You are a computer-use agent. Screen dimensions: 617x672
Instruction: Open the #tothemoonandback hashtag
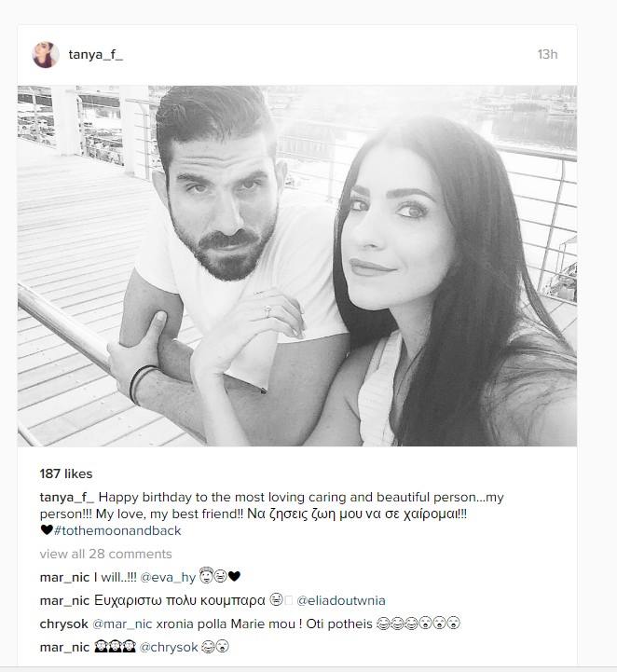117,530
